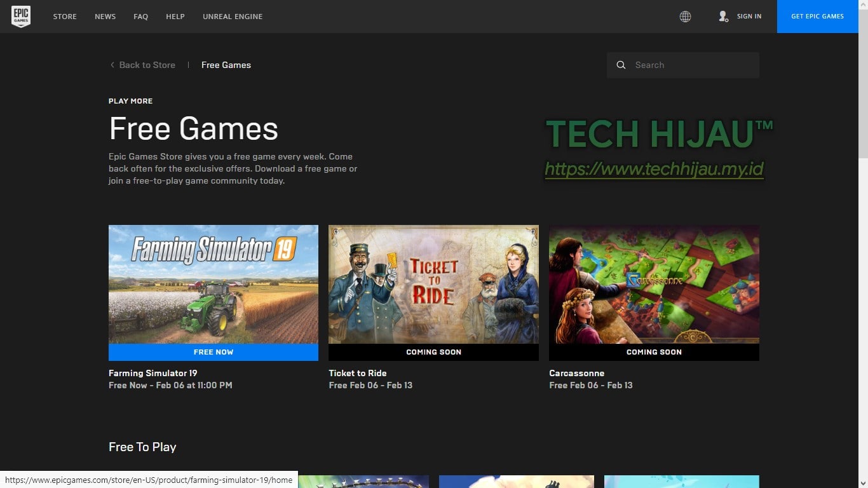Click the Free Now blue banner
The width and height of the screenshot is (868, 488).
pos(214,352)
